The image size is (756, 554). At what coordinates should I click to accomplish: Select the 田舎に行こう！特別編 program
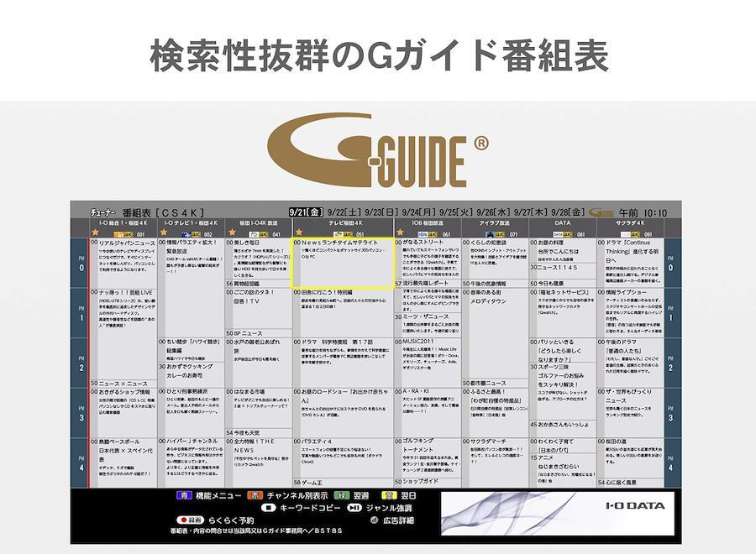click(x=343, y=312)
